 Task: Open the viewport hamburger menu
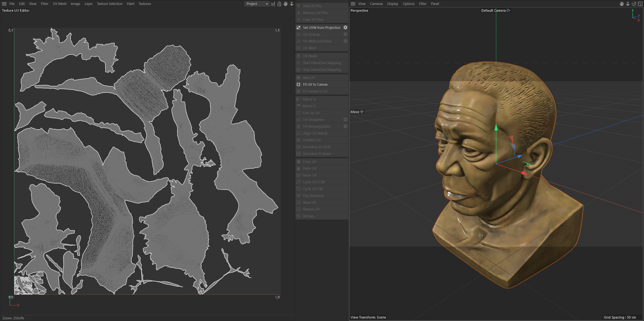(353, 4)
